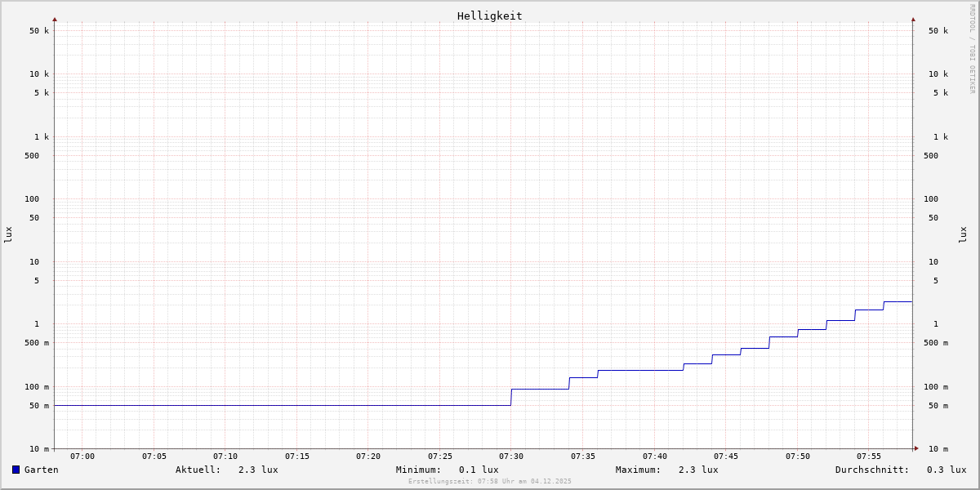Click the Erstellungszeit timestamp footer
The width and height of the screenshot is (980, 490).
click(490, 481)
